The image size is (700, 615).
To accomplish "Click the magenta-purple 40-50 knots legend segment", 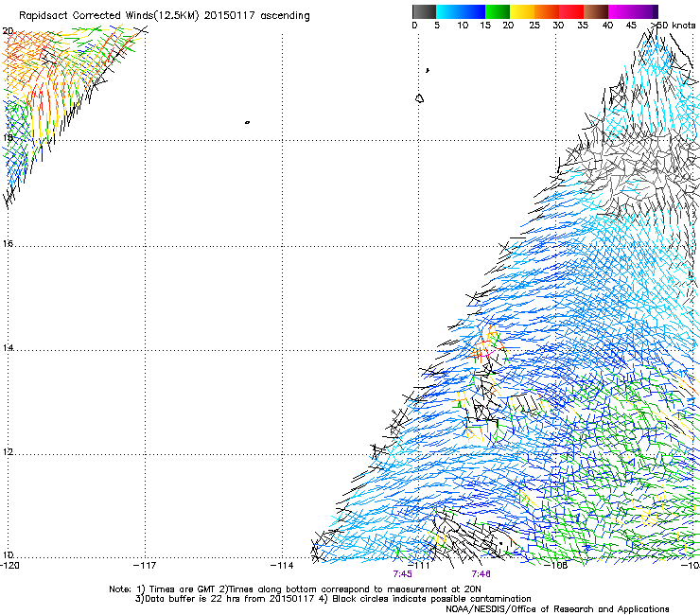I will (x=633, y=11).
